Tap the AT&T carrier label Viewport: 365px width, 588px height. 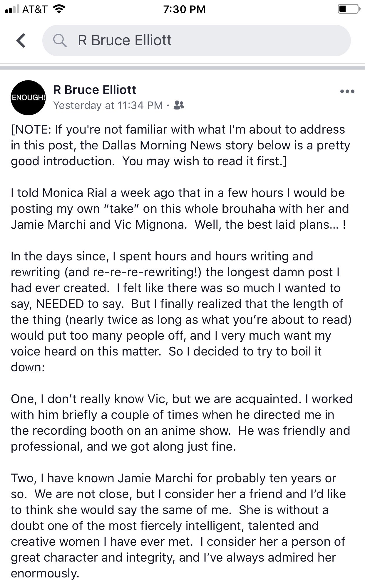click(x=35, y=9)
